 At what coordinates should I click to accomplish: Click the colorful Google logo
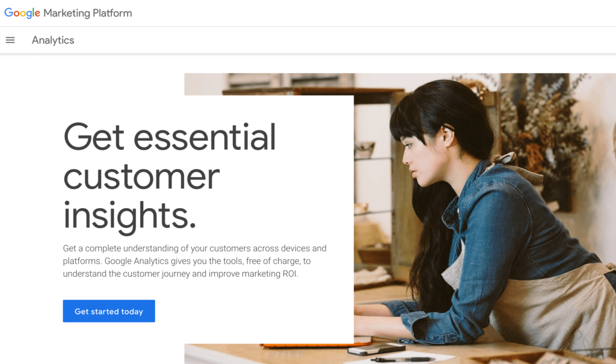tap(22, 13)
